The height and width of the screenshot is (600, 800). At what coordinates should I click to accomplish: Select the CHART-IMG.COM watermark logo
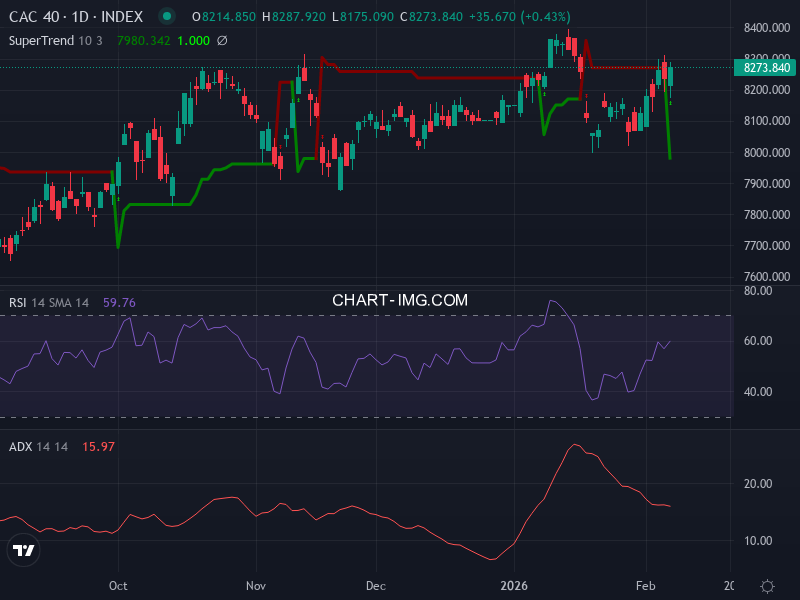[400, 299]
